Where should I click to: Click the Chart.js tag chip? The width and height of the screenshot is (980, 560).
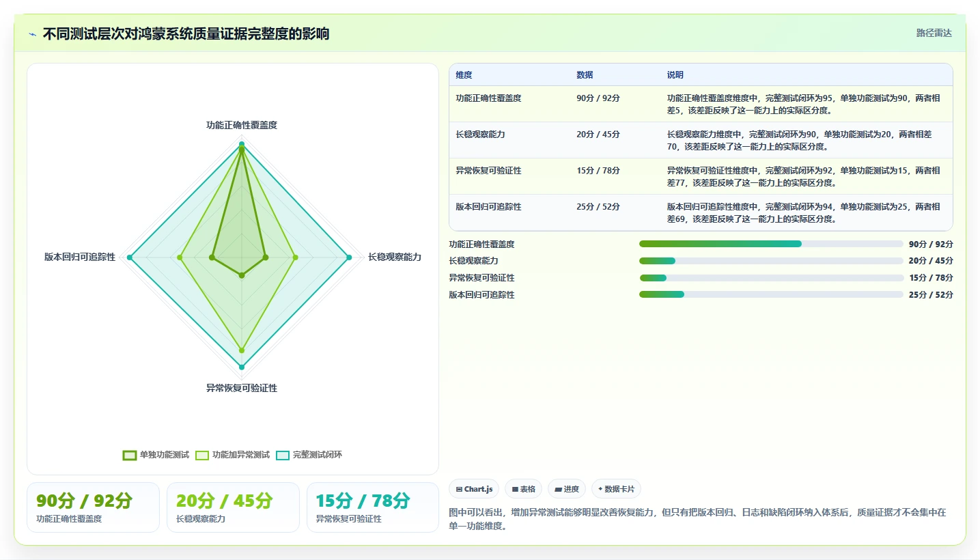tap(474, 489)
